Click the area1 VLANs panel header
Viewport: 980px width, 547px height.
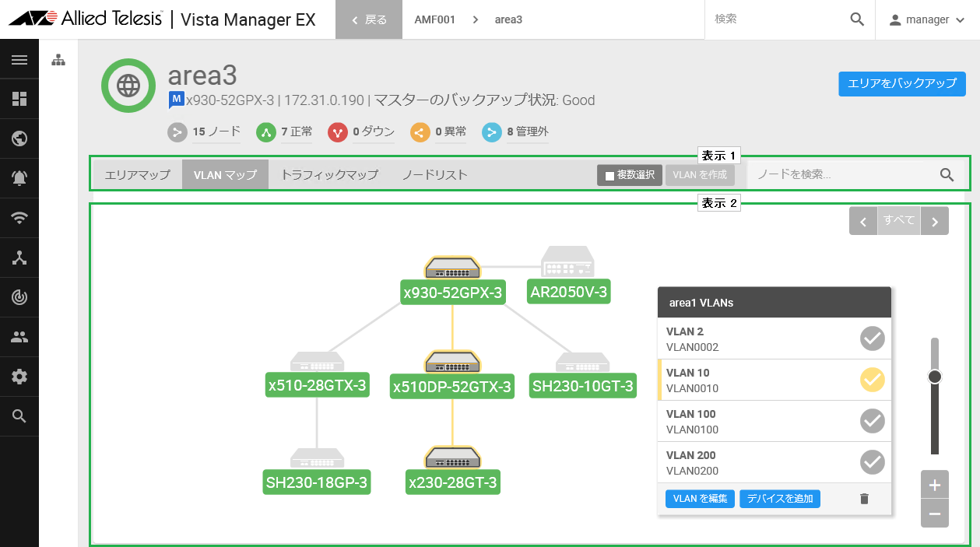[x=774, y=303]
